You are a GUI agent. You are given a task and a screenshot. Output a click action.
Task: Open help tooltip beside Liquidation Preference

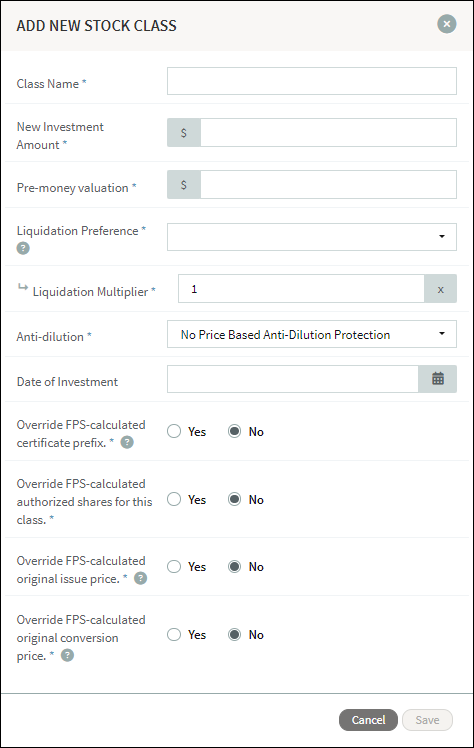[23, 248]
